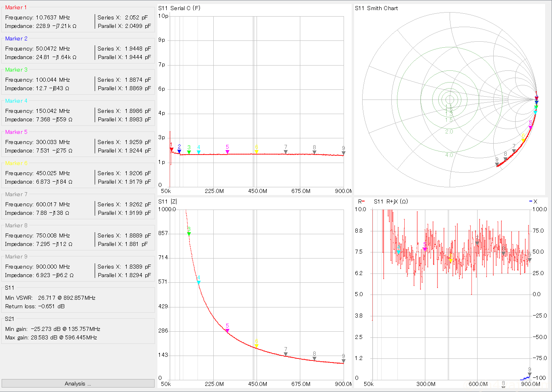Viewport: 552px width, 392px height.
Task: Grab marker 9 on the |Z| curve
Action: (x=344, y=361)
